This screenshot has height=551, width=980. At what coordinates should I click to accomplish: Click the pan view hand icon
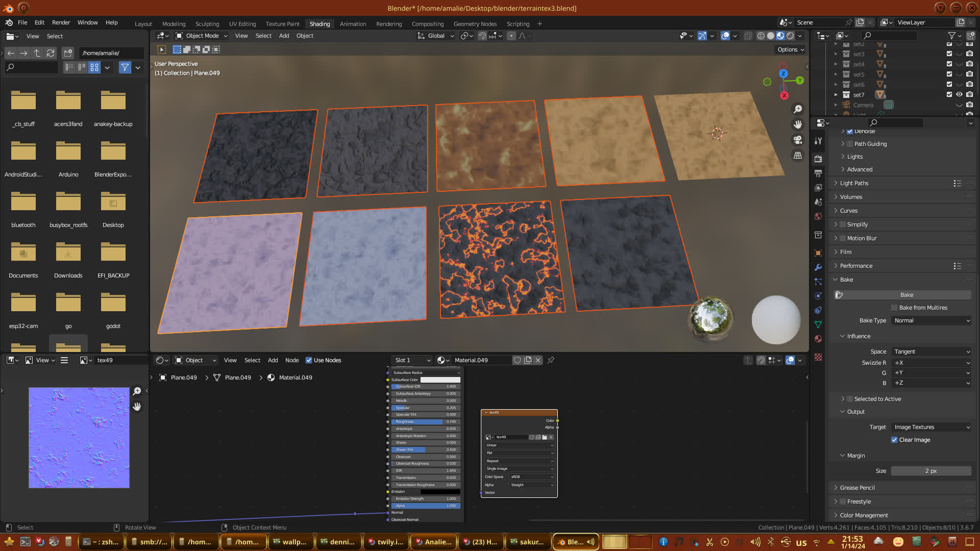[x=798, y=124]
